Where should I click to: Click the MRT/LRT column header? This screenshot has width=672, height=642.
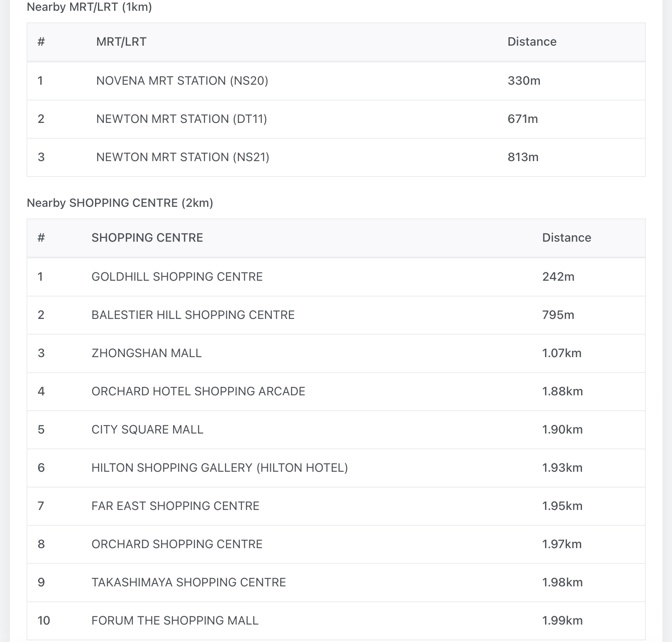(x=121, y=42)
